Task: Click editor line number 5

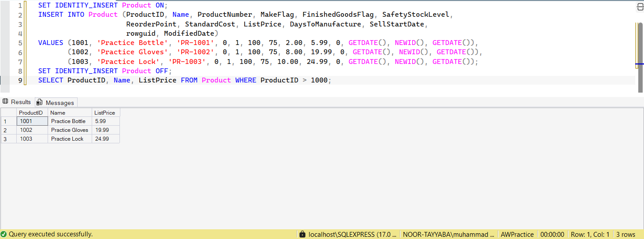Action: [x=20, y=43]
